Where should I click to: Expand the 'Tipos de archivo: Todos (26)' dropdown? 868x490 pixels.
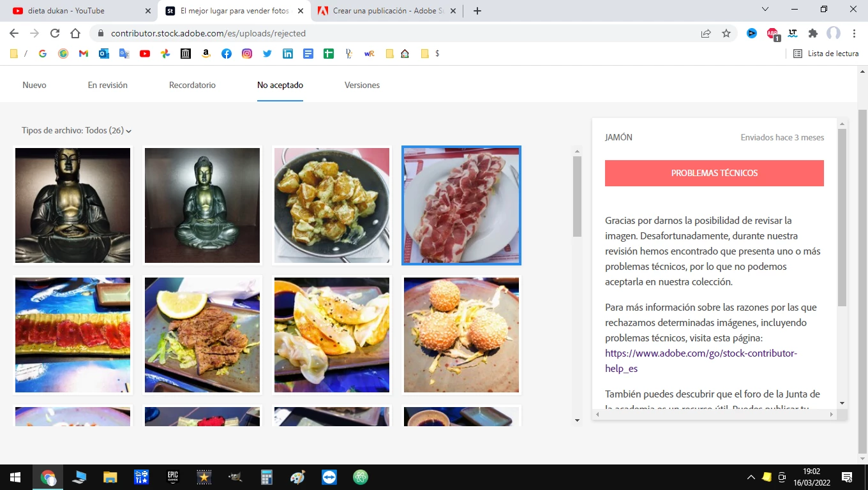pyautogui.click(x=77, y=130)
